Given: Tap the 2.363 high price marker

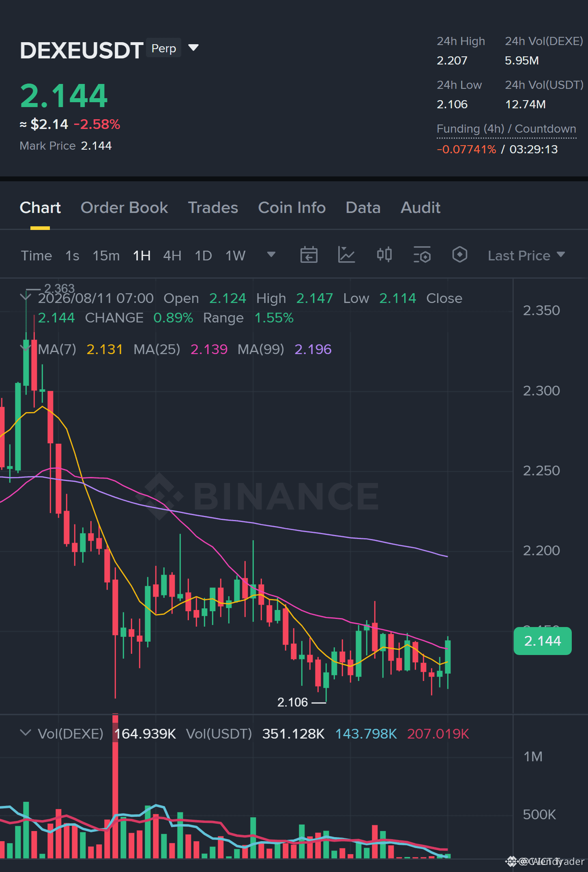Looking at the screenshot, I should (x=59, y=288).
